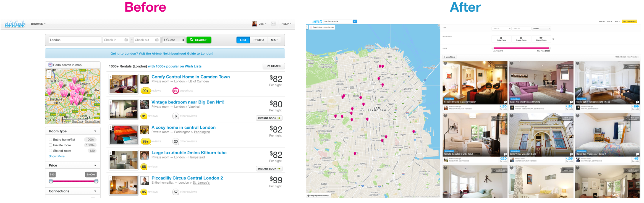Click the 66 reviews badge for Large lux.double
This screenshot has height=203, width=644.
pyautogui.click(x=144, y=167)
